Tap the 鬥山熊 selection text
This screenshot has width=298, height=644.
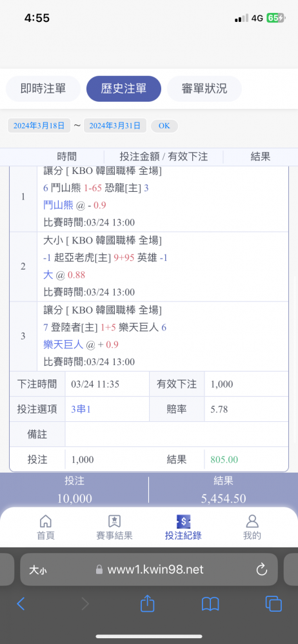pyautogui.click(x=58, y=205)
